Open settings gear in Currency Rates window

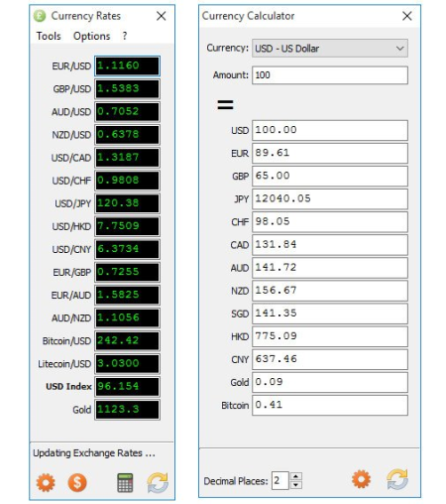tap(46, 482)
